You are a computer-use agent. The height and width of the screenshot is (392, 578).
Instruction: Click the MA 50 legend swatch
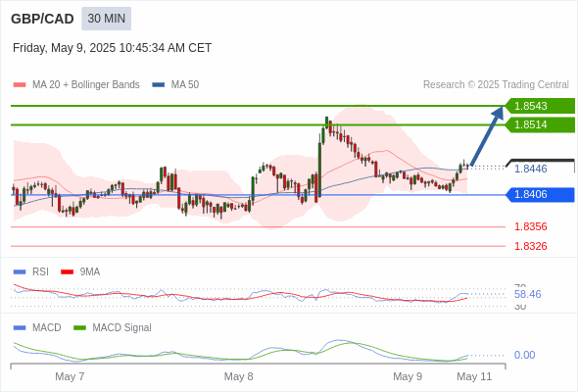[159, 85]
